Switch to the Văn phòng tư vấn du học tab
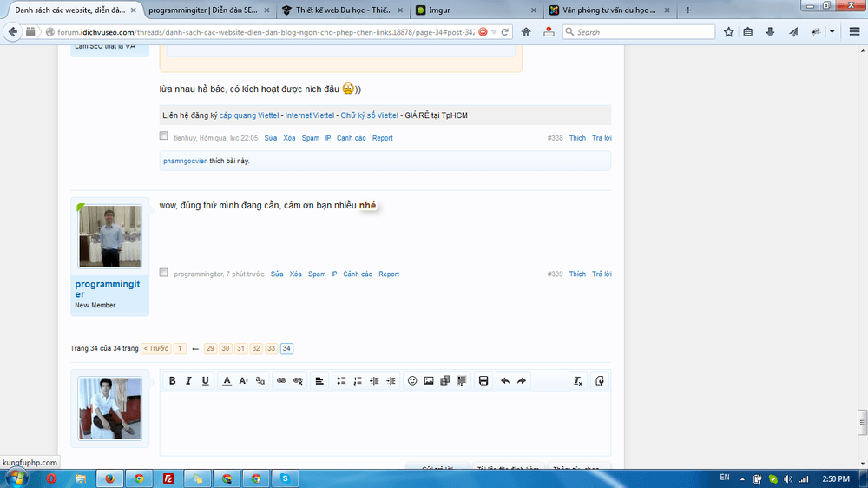Screen dimensions: 868x488 click(x=609, y=10)
